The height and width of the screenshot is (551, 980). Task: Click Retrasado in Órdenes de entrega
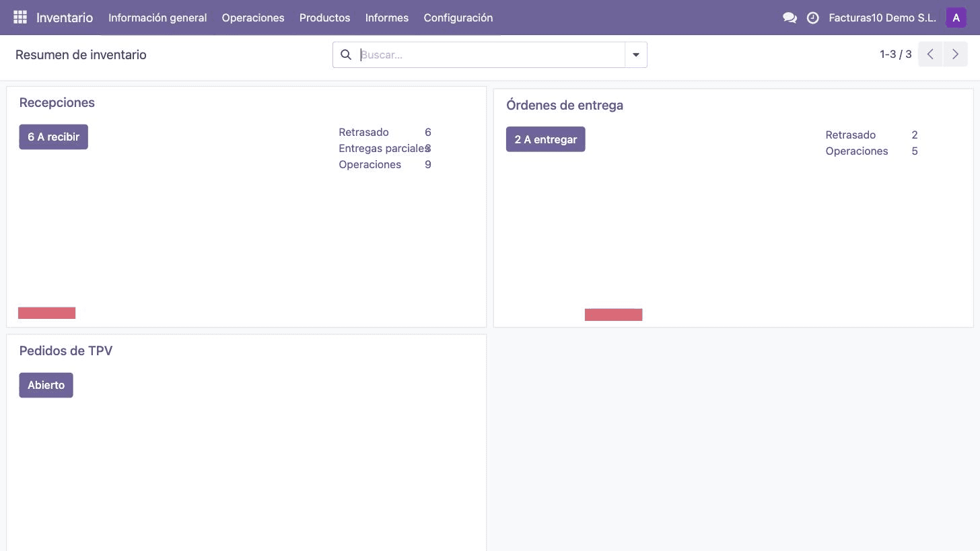(850, 135)
